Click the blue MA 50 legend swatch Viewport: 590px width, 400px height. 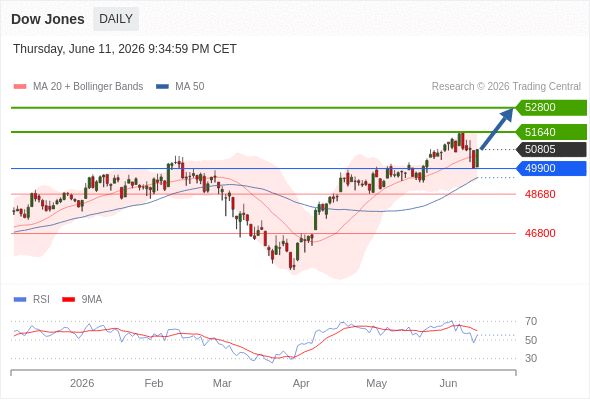(x=162, y=87)
